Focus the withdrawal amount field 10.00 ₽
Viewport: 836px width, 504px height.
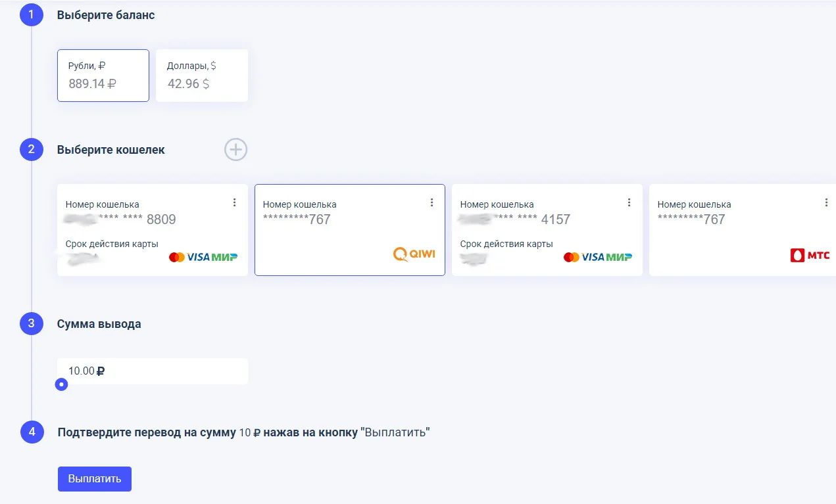(153, 371)
